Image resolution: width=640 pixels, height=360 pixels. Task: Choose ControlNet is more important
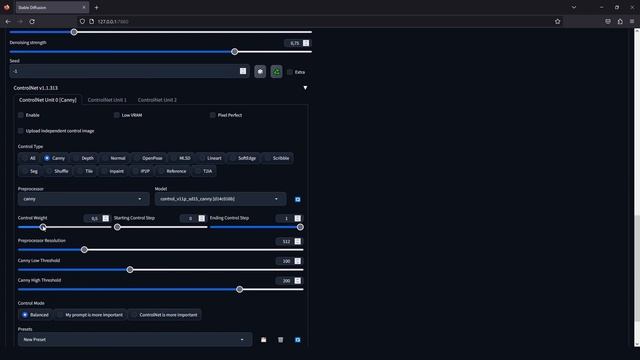click(164, 315)
